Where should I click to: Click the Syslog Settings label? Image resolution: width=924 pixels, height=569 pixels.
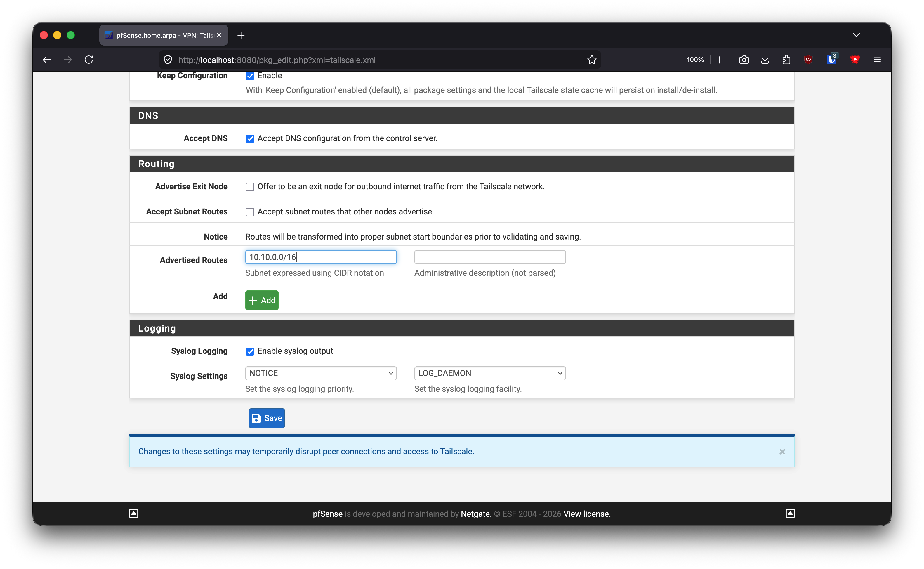point(199,376)
